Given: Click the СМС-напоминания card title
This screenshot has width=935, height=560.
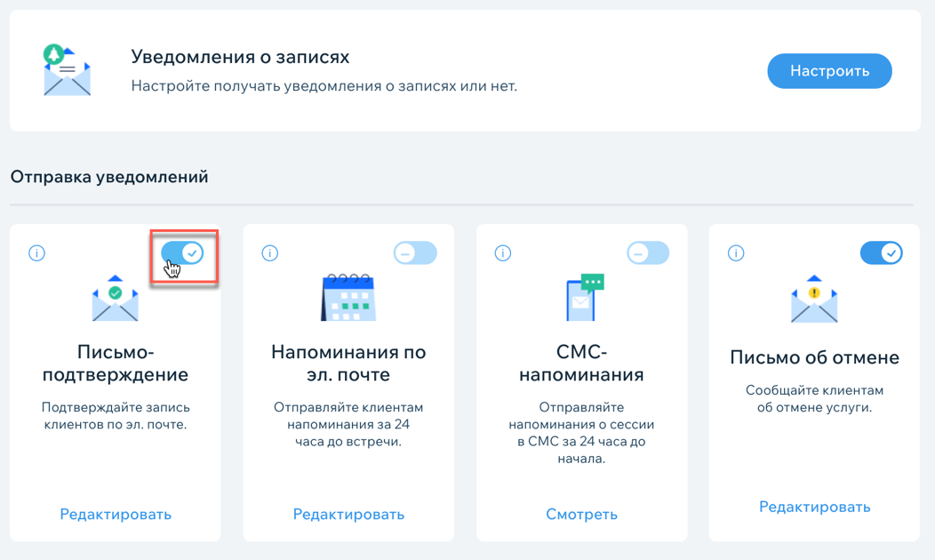Looking at the screenshot, I should click(x=581, y=363).
